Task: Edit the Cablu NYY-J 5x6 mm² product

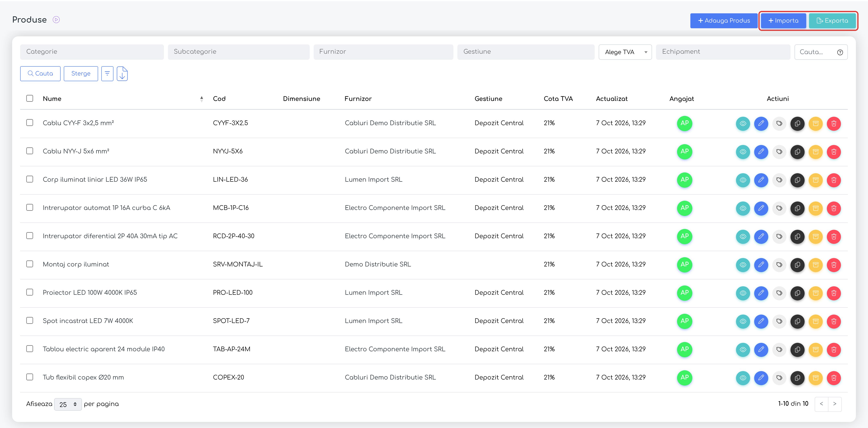Action: pos(761,152)
